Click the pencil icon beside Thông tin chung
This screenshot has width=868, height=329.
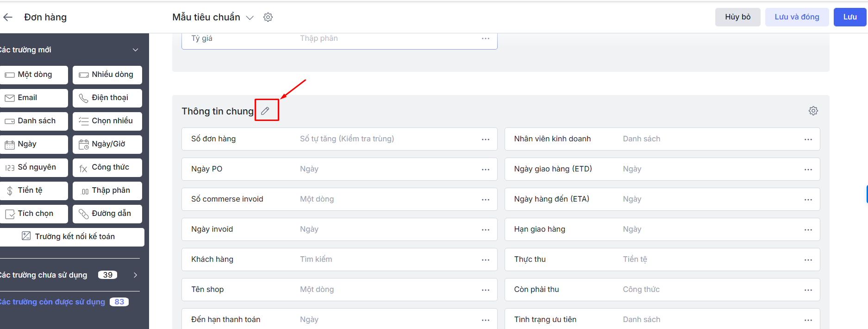(265, 111)
